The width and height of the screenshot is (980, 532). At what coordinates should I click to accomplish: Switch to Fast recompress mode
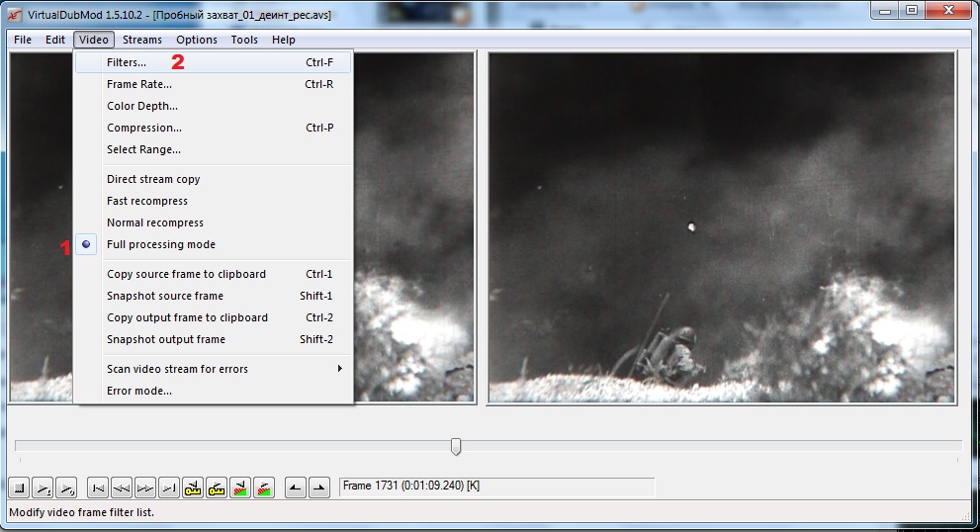[214, 201]
